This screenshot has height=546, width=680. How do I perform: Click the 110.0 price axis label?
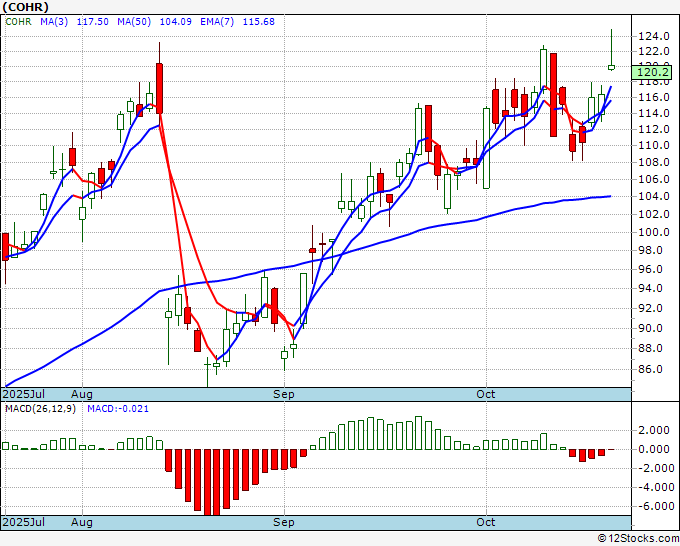(x=654, y=145)
